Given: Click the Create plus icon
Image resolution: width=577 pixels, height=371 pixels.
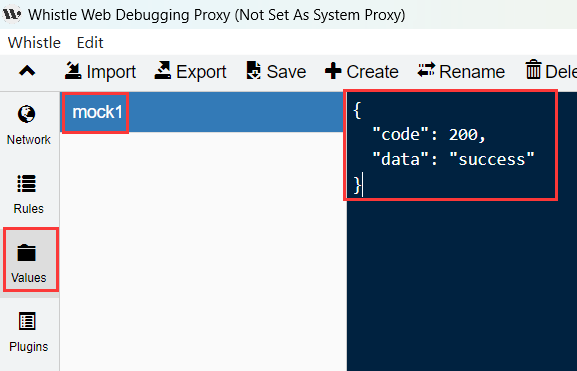Looking at the screenshot, I should coord(333,71).
